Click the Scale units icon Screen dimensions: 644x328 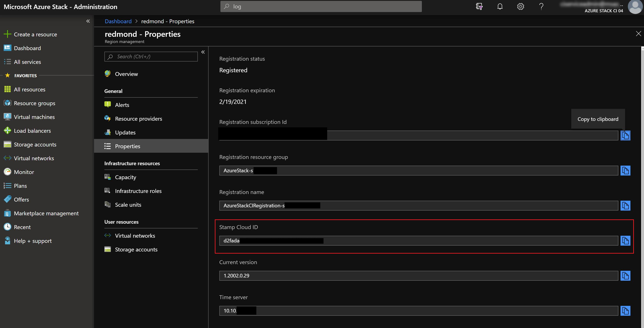(x=108, y=205)
